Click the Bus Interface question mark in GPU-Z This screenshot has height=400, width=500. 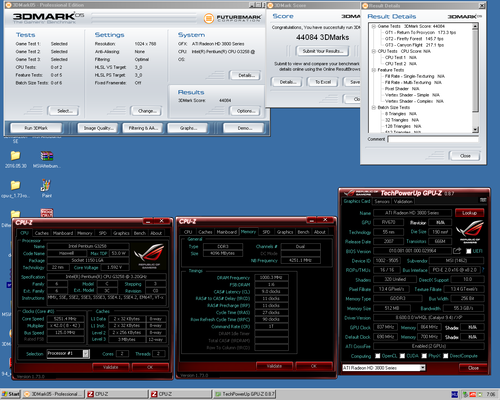tap(483, 270)
